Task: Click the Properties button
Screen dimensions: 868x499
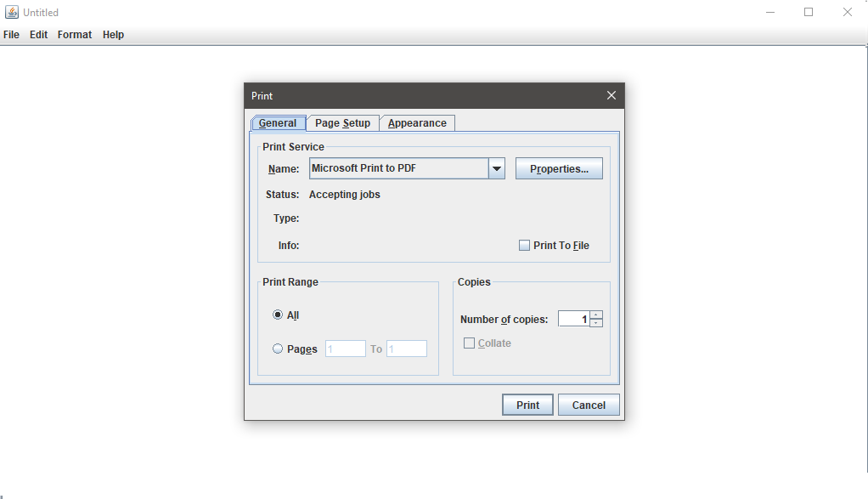Action: [x=558, y=168]
